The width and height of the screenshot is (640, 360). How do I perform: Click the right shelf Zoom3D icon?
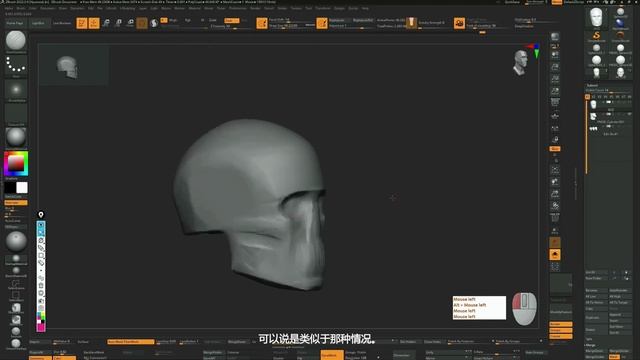[x=555, y=194]
